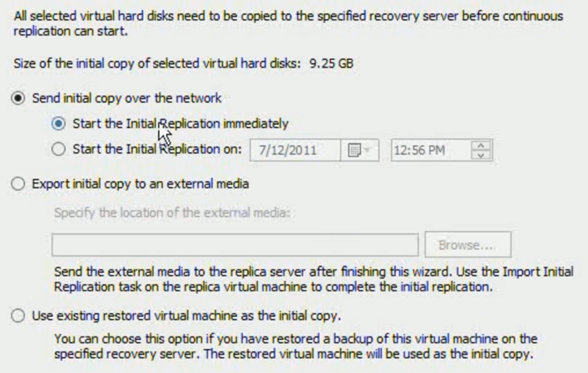Click the external media location text box
Image resolution: width=588 pixels, height=373 pixels.
click(235, 245)
